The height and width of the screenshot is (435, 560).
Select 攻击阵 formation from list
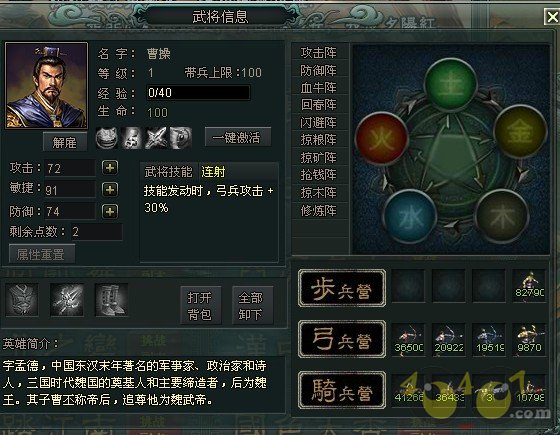pyautogui.click(x=319, y=52)
